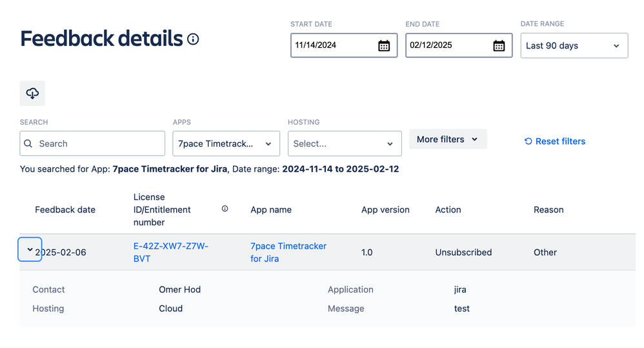Click the cloud download export button
Viewport: 644px width, 348px height.
coord(32,93)
